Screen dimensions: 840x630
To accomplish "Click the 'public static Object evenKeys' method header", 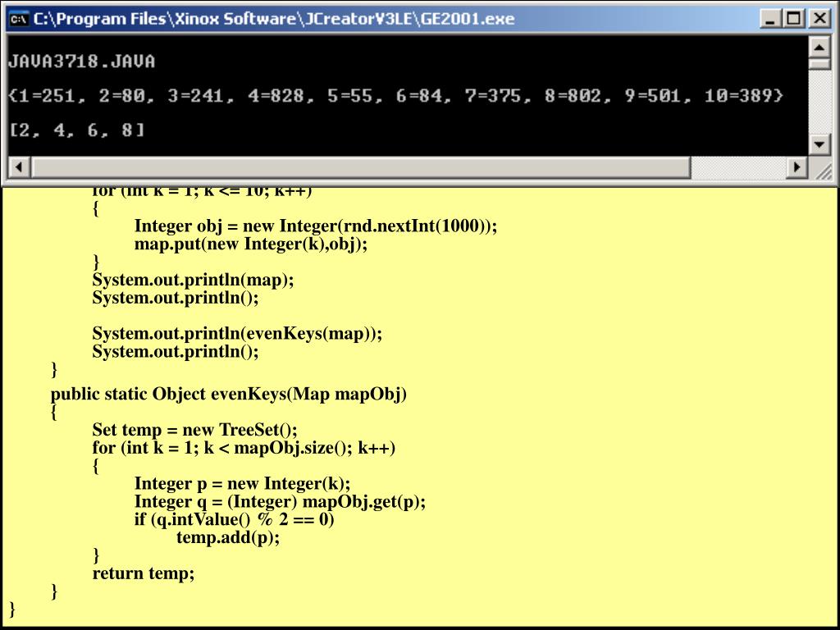I will click(x=229, y=395).
